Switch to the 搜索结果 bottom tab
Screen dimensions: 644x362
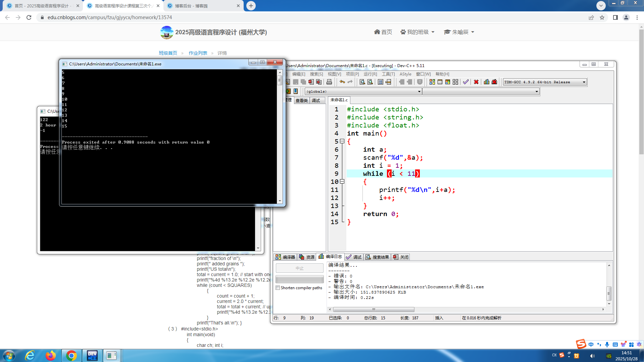[x=378, y=257]
